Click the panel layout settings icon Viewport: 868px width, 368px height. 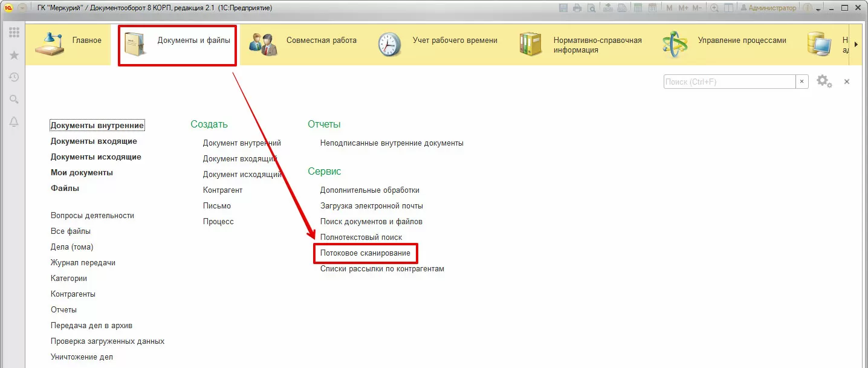tap(728, 8)
